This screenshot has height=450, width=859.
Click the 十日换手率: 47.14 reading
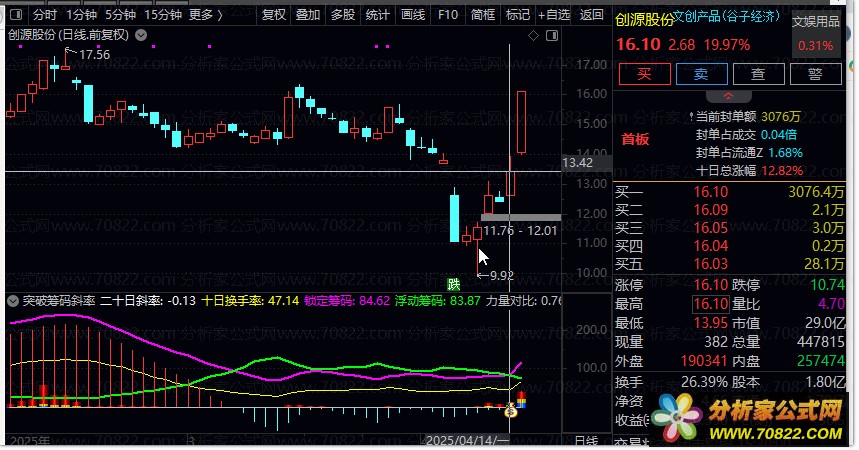click(250, 301)
